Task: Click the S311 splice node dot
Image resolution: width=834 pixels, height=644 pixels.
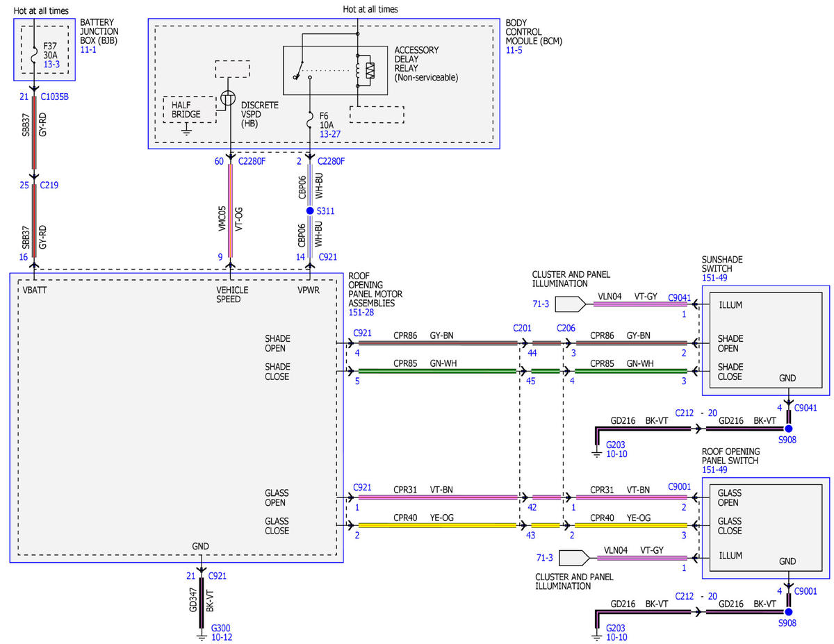Action: pos(310,210)
